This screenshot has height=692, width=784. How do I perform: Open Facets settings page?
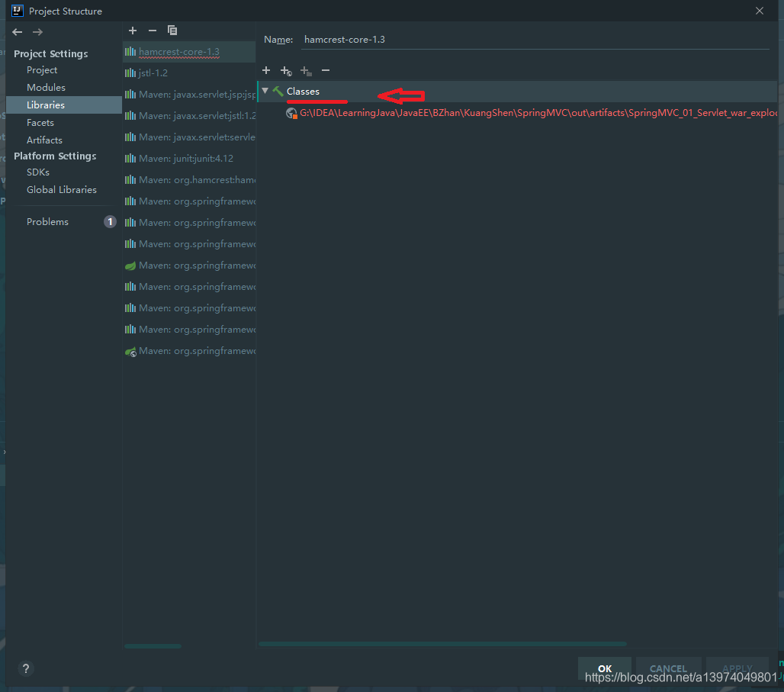coord(40,123)
